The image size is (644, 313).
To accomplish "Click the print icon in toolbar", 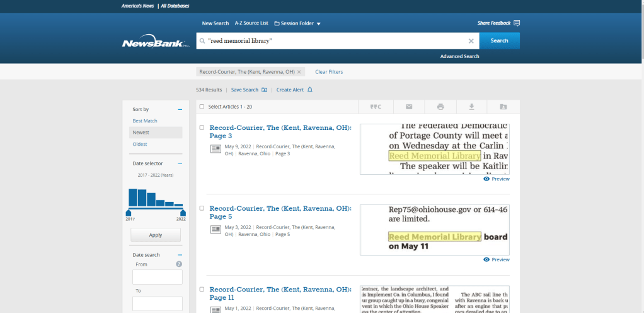I will [440, 107].
